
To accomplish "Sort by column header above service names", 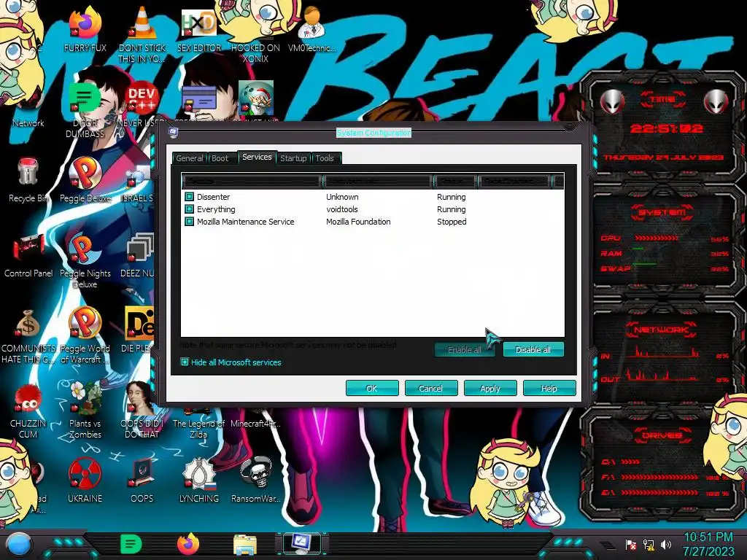I will (251, 181).
